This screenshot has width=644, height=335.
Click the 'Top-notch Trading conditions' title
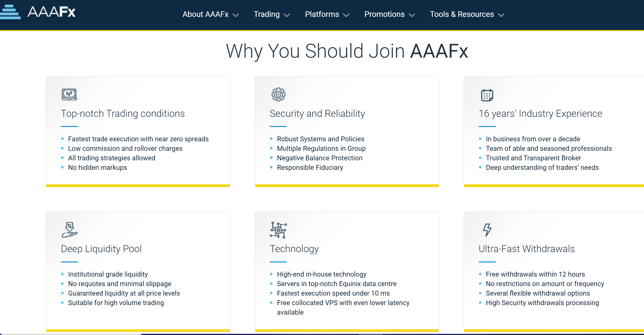(x=123, y=114)
